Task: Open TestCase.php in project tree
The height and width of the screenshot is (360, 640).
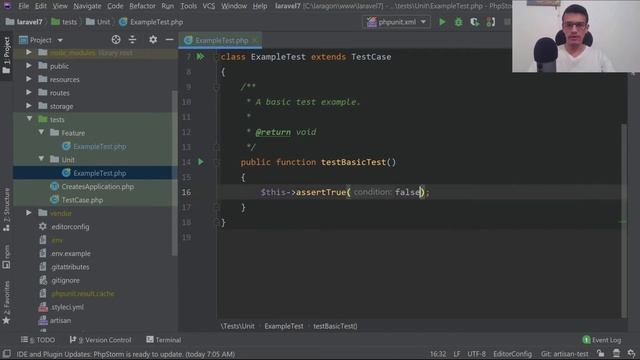Action: click(x=77, y=200)
